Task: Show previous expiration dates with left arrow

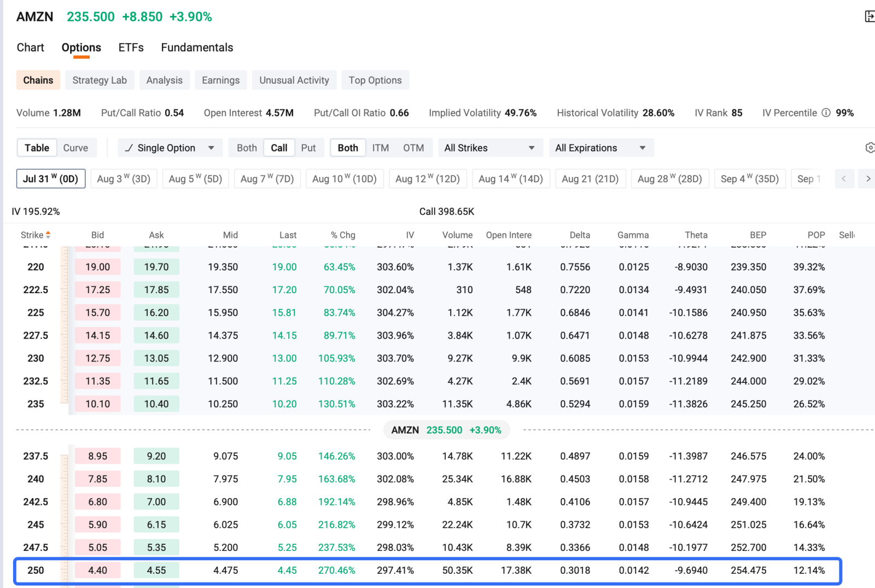Action: pos(844,179)
